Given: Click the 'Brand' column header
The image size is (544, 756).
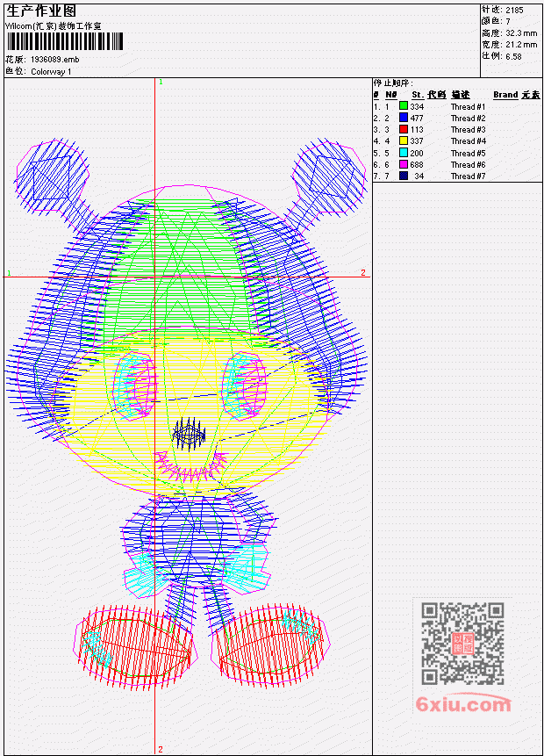Looking at the screenshot, I should [505, 95].
